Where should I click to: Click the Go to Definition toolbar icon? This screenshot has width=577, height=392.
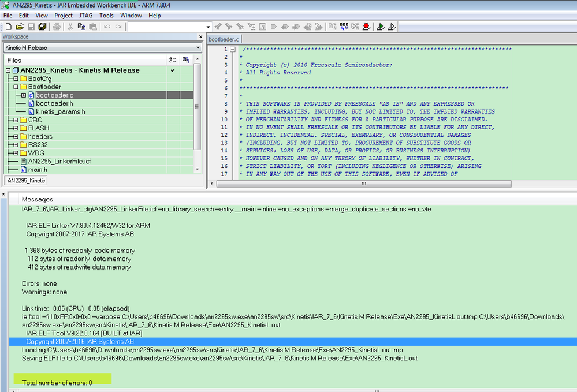point(263,27)
